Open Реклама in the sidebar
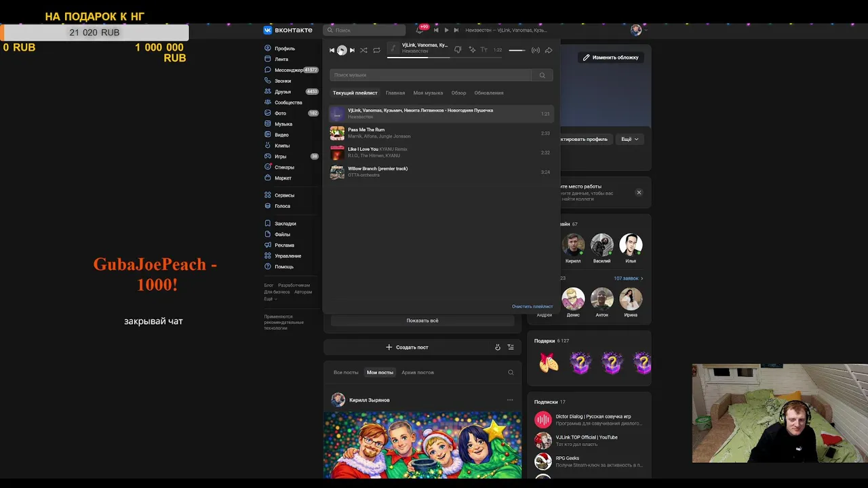 (x=279, y=245)
